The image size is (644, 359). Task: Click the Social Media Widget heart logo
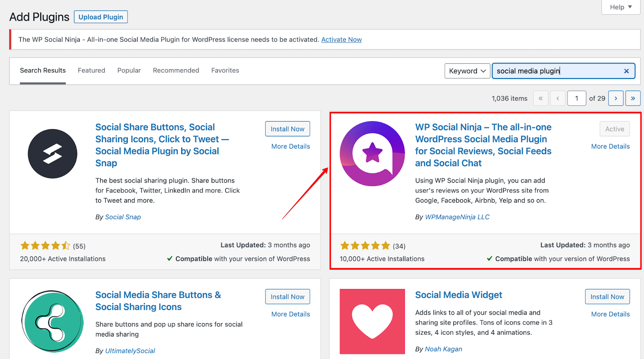pyautogui.click(x=372, y=322)
